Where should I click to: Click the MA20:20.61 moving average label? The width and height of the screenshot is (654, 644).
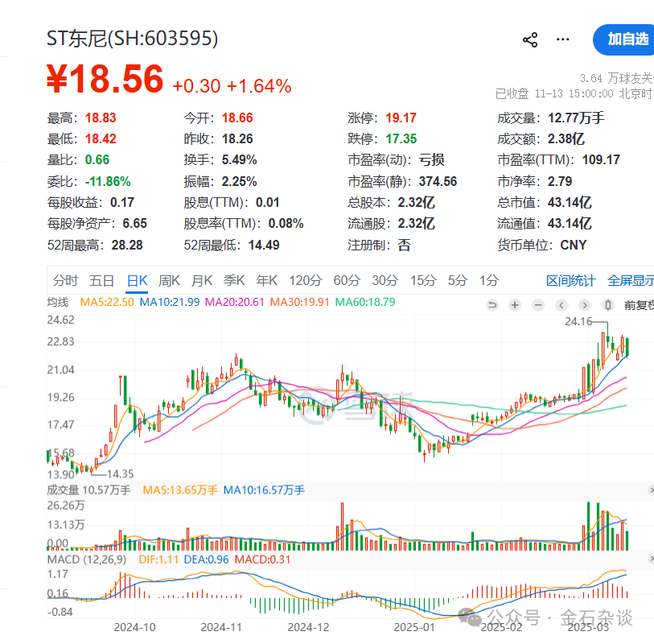point(234,302)
